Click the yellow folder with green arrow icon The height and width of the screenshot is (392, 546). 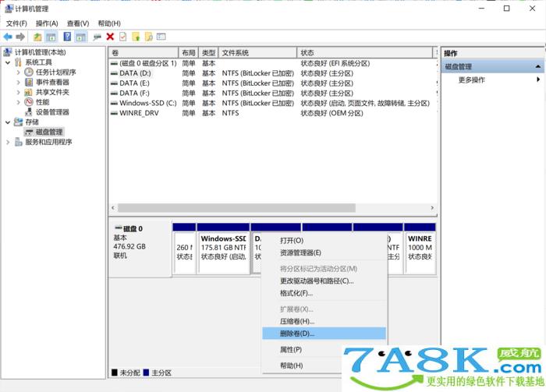pos(136,37)
